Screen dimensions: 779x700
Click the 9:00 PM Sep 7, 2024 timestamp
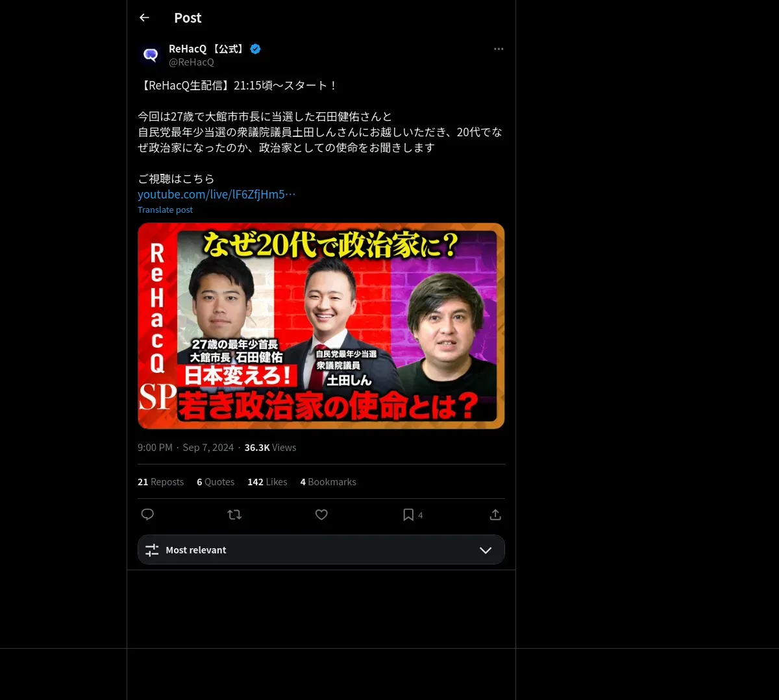(186, 448)
